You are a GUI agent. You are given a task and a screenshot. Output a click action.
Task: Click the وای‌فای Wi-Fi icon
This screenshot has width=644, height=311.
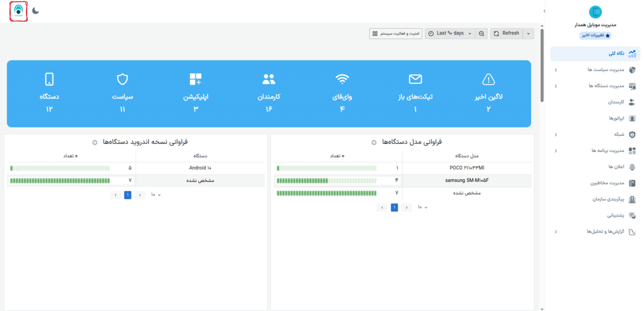[342, 79]
